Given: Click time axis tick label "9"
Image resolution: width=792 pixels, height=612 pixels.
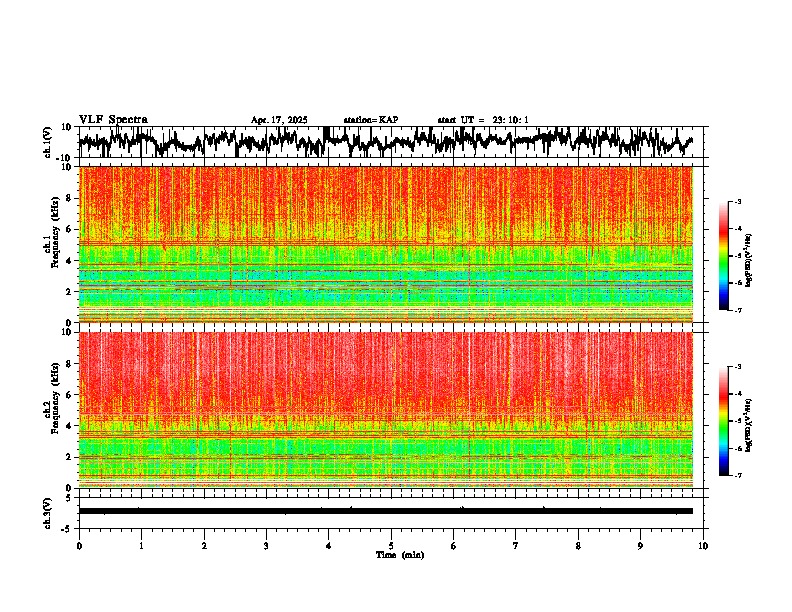Looking at the screenshot, I should pos(640,546).
